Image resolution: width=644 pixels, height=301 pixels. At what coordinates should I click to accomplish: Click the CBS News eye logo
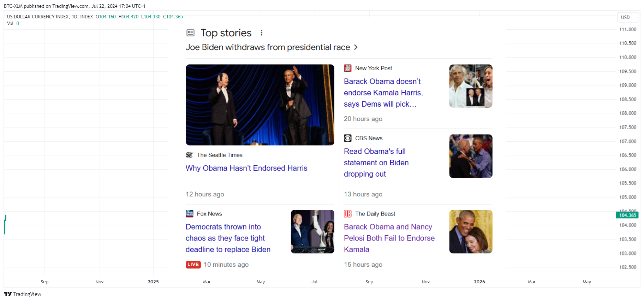[x=348, y=138]
